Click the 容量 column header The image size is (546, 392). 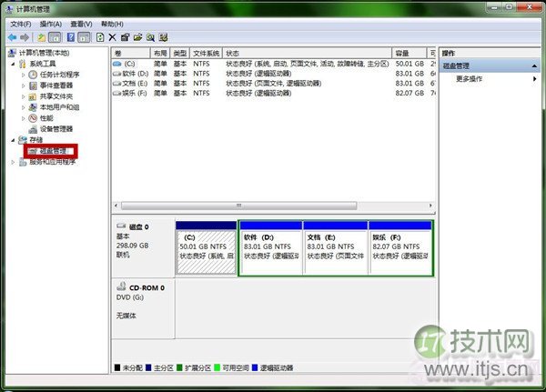click(x=401, y=54)
